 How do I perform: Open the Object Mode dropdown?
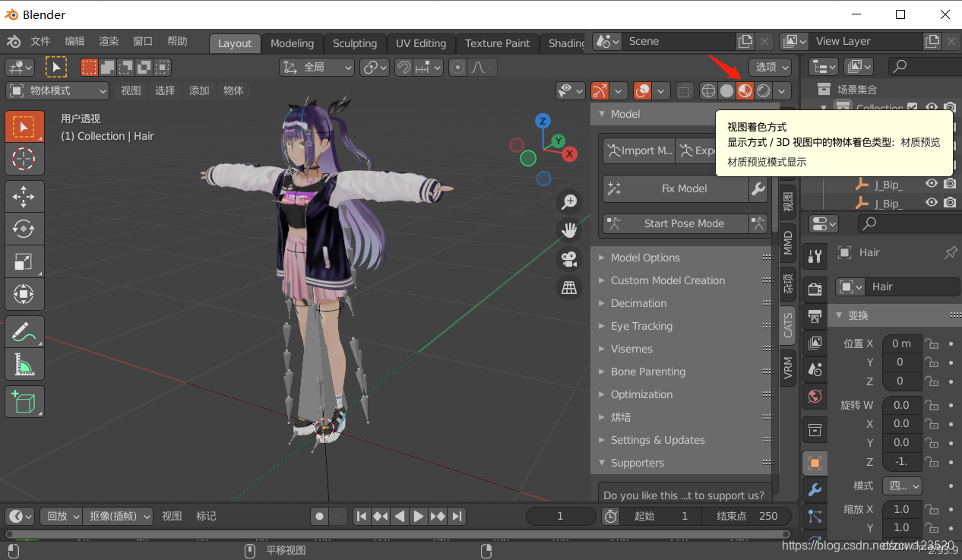click(59, 90)
